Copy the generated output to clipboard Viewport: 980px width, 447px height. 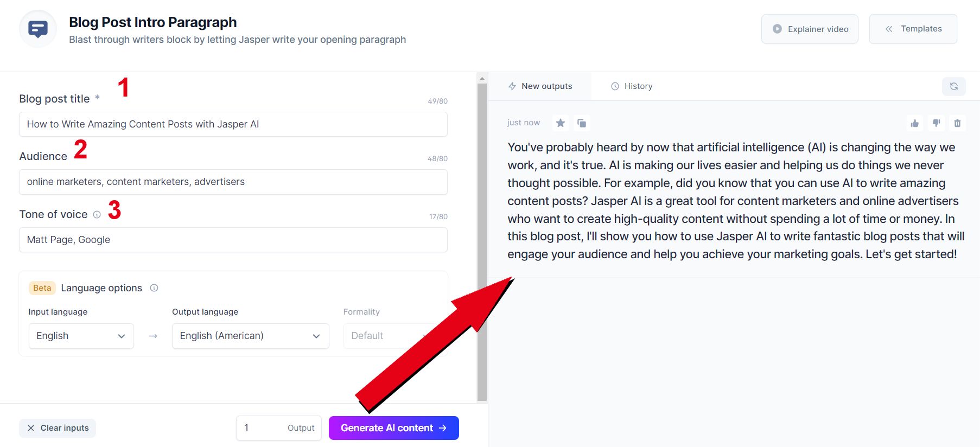click(x=582, y=123)
